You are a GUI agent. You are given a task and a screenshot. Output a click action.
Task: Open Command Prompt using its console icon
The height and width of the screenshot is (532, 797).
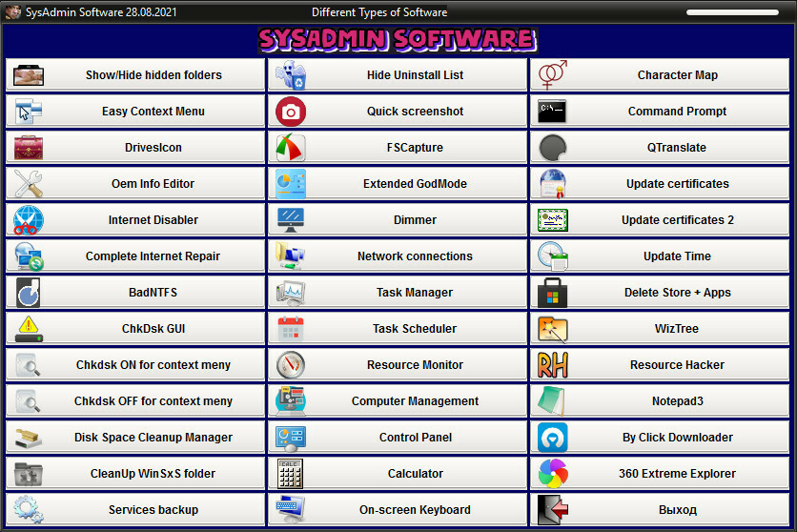coord(553,112)
